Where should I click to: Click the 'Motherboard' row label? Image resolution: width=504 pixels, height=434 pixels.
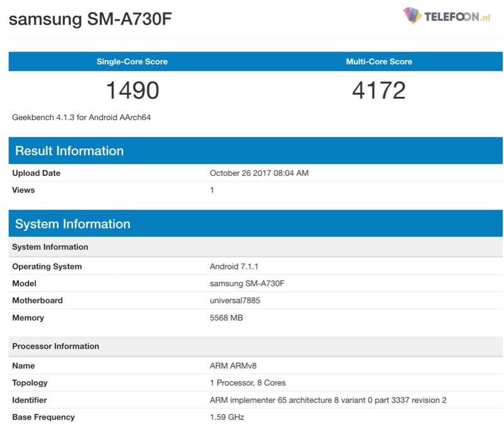(x=37, y=301)
